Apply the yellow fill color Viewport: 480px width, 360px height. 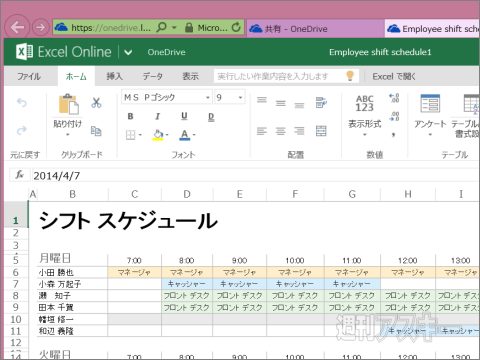(x=158, y=135)
